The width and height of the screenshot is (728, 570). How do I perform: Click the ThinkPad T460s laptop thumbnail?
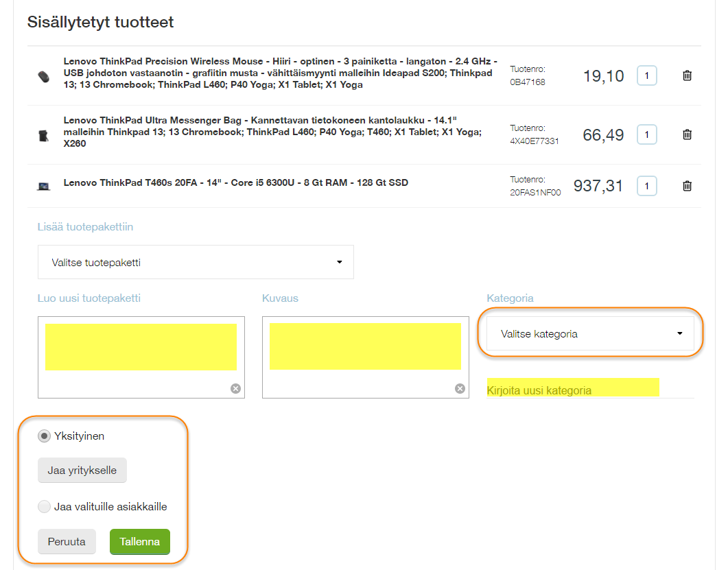point(43,186)
